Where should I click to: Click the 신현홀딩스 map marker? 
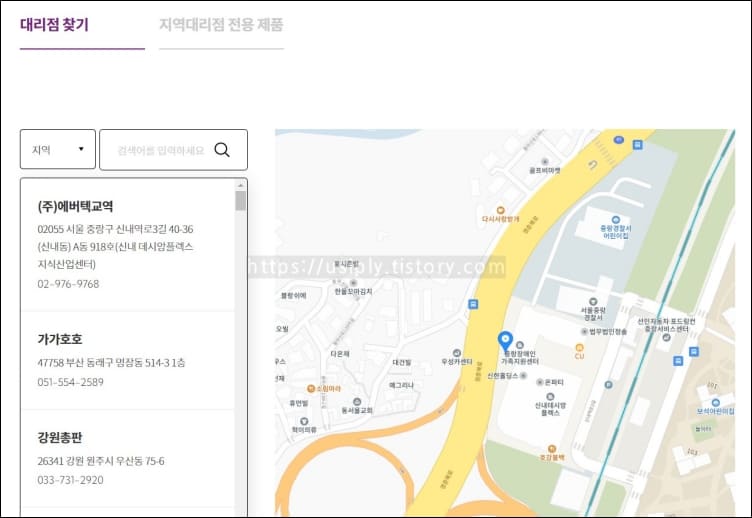pyautogui.click(x=523, y=376)
